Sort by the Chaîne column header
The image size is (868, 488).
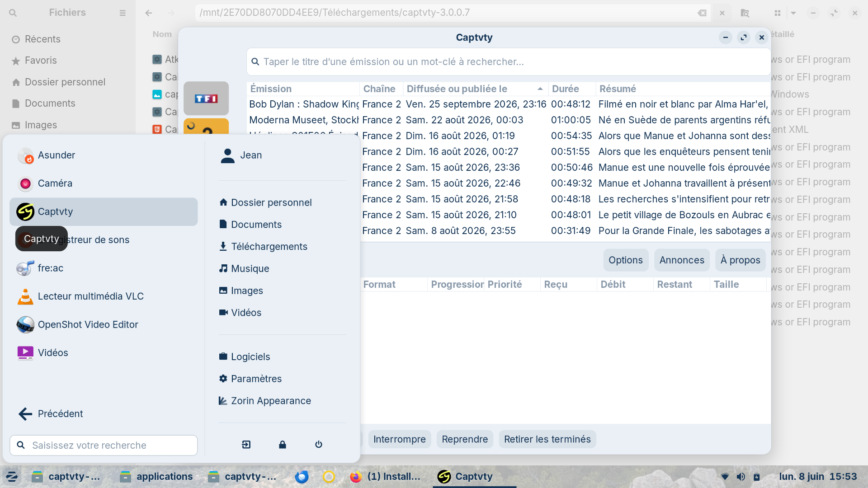point(381,89)
